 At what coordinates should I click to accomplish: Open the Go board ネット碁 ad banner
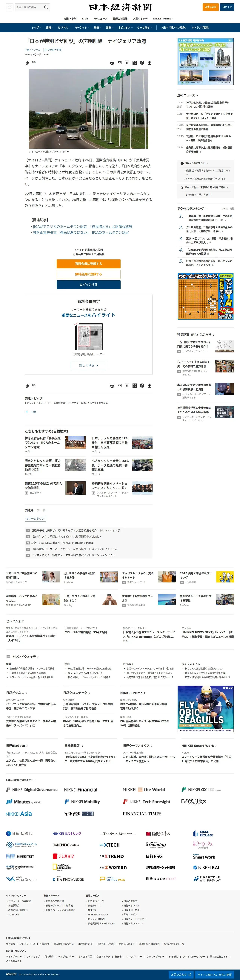(205, 296)
